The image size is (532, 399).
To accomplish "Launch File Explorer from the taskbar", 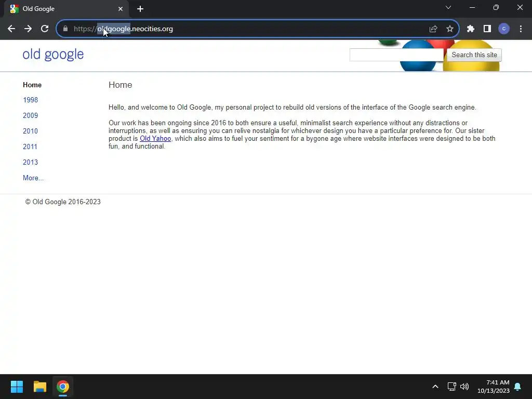I will (39, 387).
